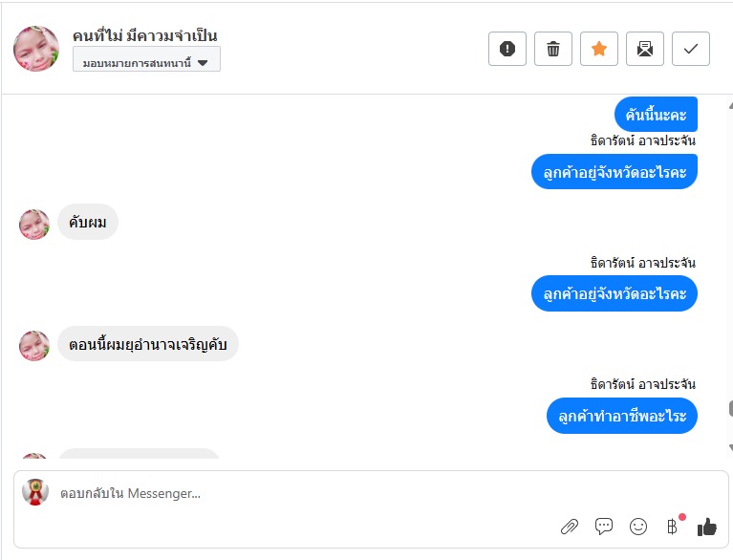Click the page avatar beside reply box
The width and height of the screenshot is (733, 560).
35,492
